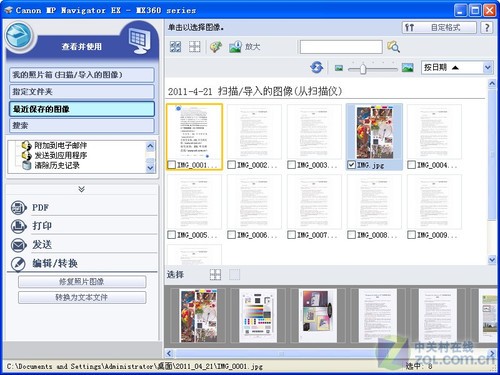The image size is (500, 375).
Task: Click the scanner home icon at top left
Action: pyautogui.click(x=19, y=37)
